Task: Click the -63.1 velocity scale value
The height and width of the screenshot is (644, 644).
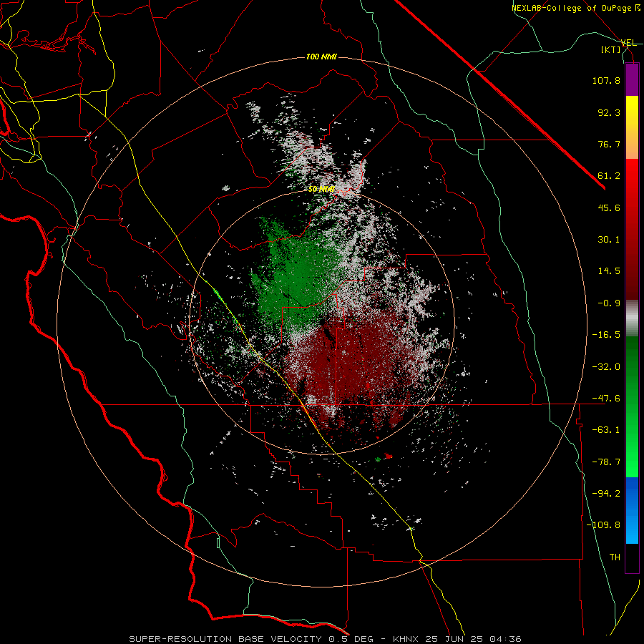Action: tap(606, 430)
